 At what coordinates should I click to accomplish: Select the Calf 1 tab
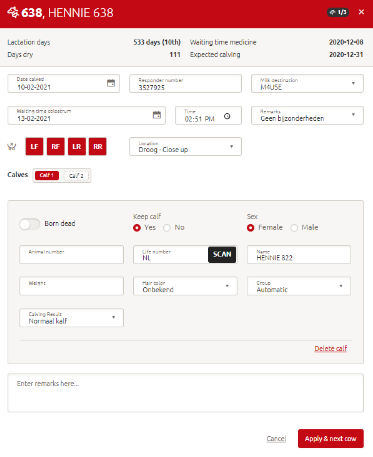pyautogui.click(x=47, y=175)
